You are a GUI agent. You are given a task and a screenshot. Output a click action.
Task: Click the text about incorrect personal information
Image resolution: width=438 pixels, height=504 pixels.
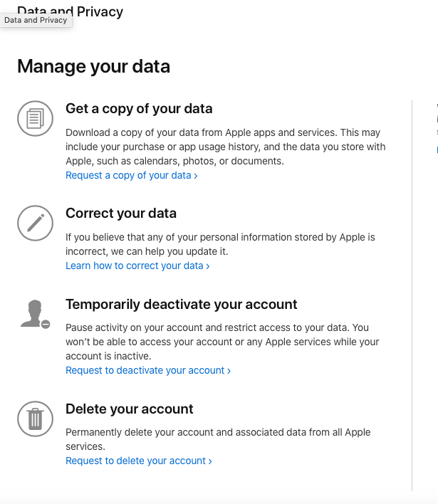point(220,244)
